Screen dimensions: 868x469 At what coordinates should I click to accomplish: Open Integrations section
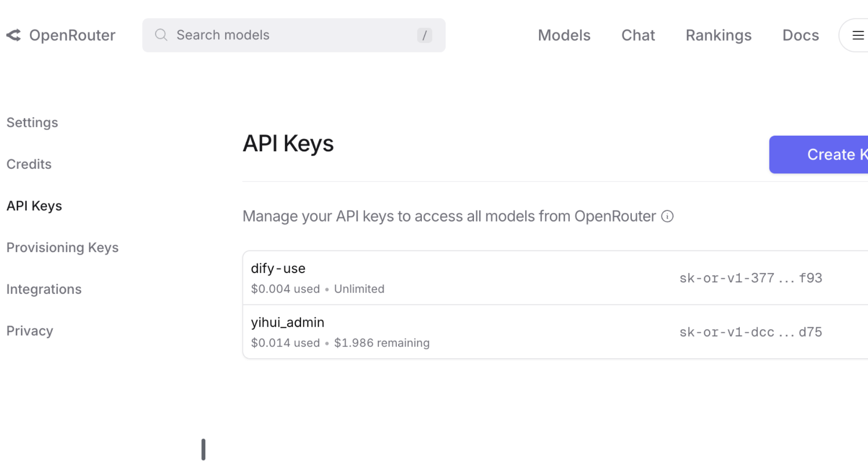[x=44, y=289]
